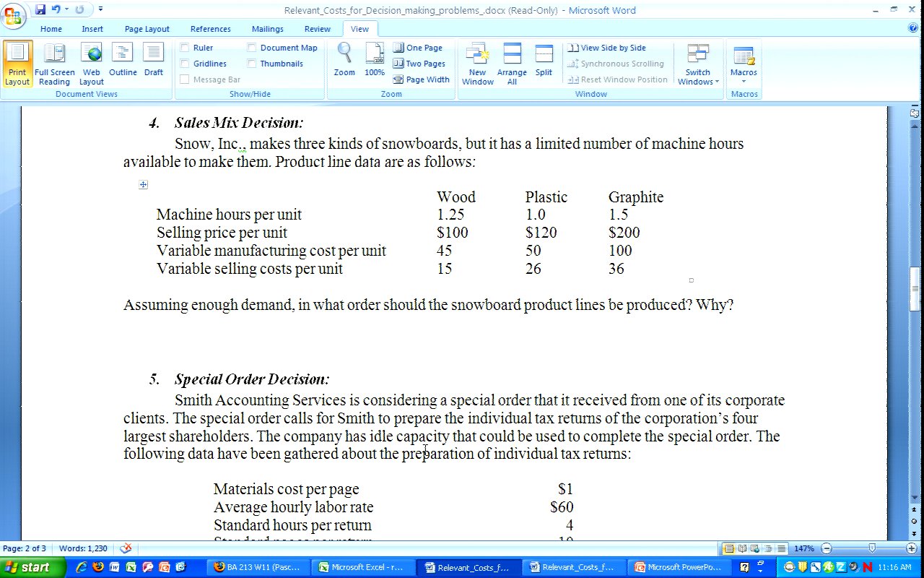
Task: Enable the Ruler checkbox
Action: click(185, 48)
